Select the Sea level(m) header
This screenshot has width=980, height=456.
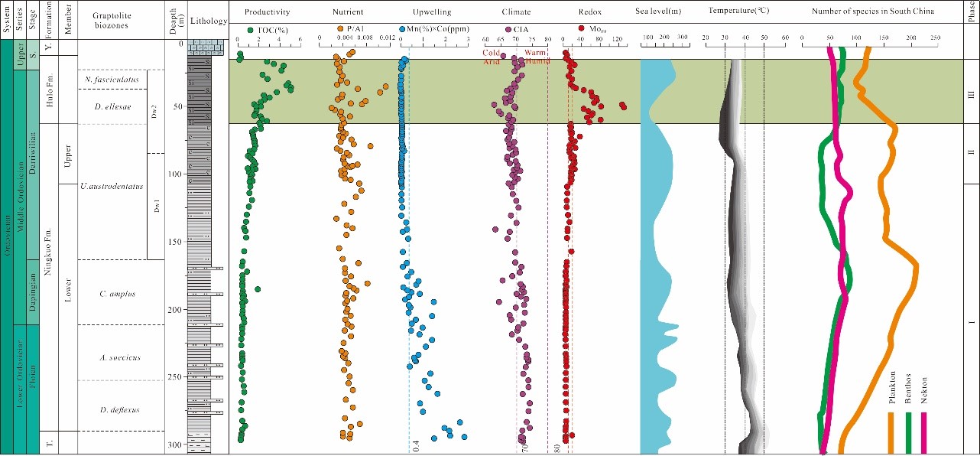click(658, 12)
